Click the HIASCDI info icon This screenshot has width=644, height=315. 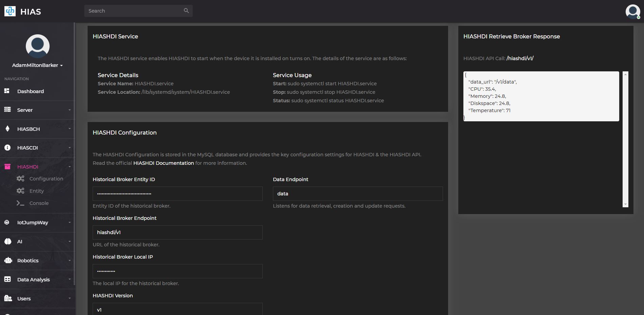tap(7, 147)
